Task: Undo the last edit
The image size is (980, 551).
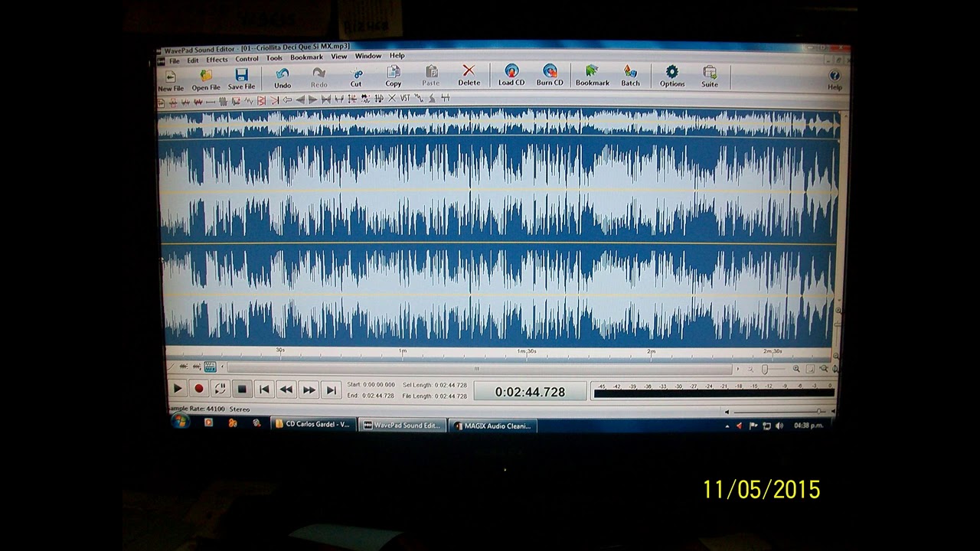Action: click(x=283, y=78)
